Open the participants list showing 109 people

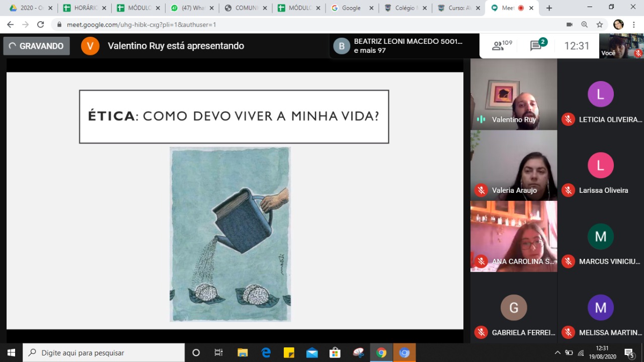pyautogui.click(x=501, y=46)
